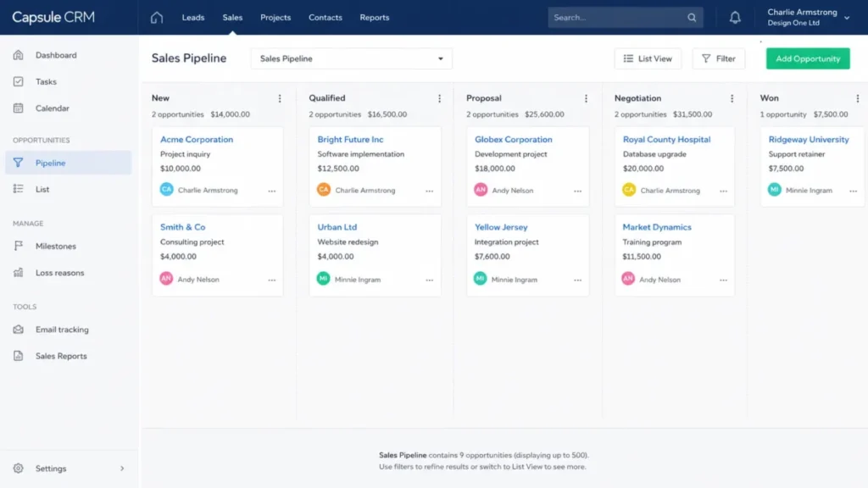Expand Charlie Armstrong account menu
868x488 pixels.
pos(847,18)
